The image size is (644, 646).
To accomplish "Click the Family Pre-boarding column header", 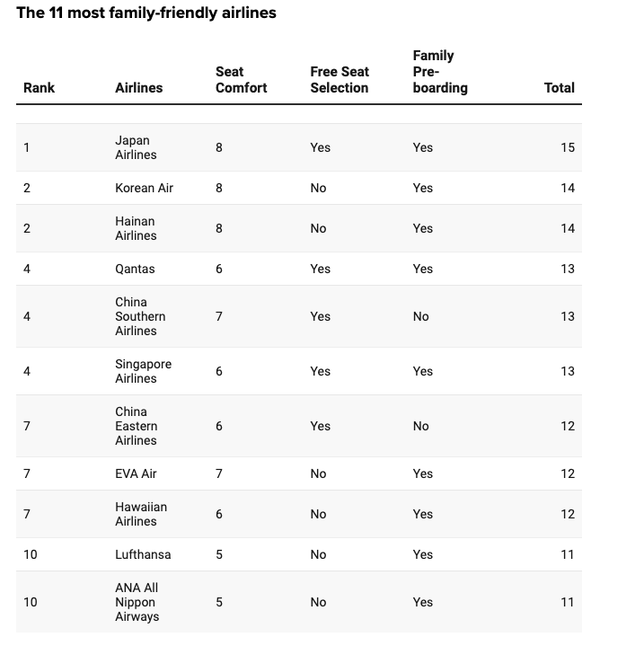I will tap(439, 72).
